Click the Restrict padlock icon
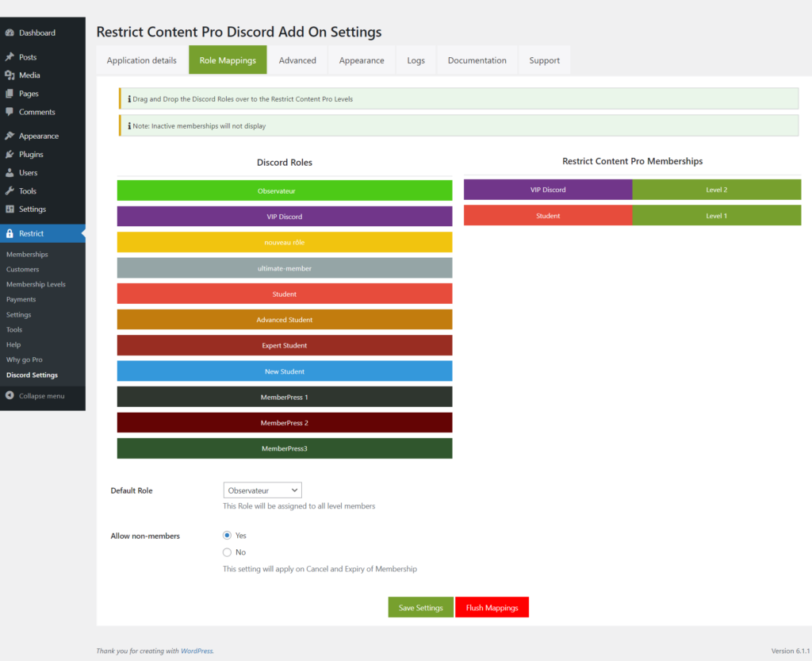 point(10,233)
